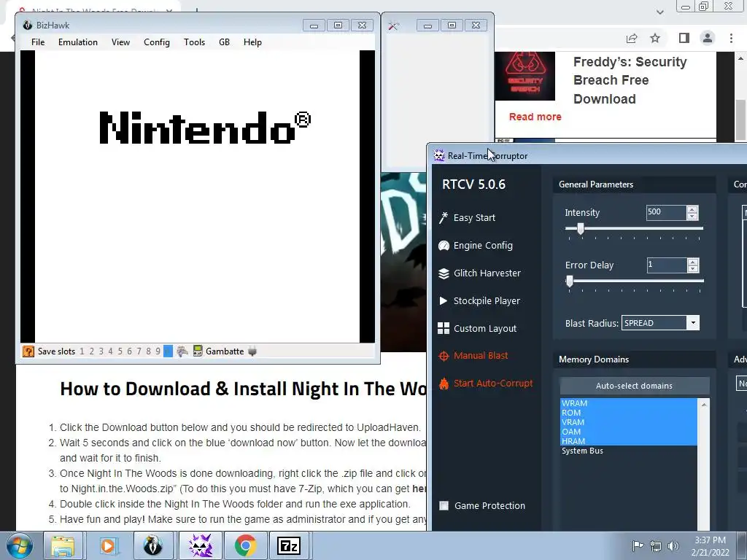Open the Blast Radius SPREAD dropdown
Image resolution: width=747 pixels, height=560 pixels.
click(660, 323)
